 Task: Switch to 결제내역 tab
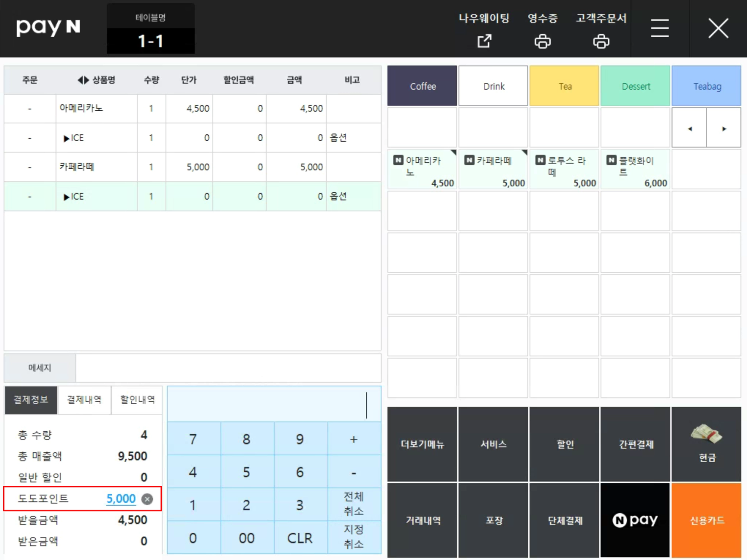pyautogui.click(x=84, y=400)
